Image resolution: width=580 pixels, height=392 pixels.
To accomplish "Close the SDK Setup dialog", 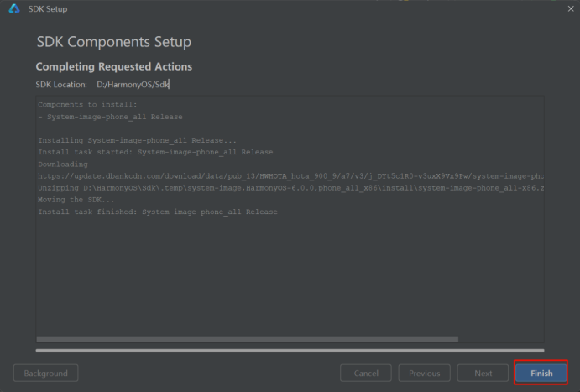I will point(571,8).
